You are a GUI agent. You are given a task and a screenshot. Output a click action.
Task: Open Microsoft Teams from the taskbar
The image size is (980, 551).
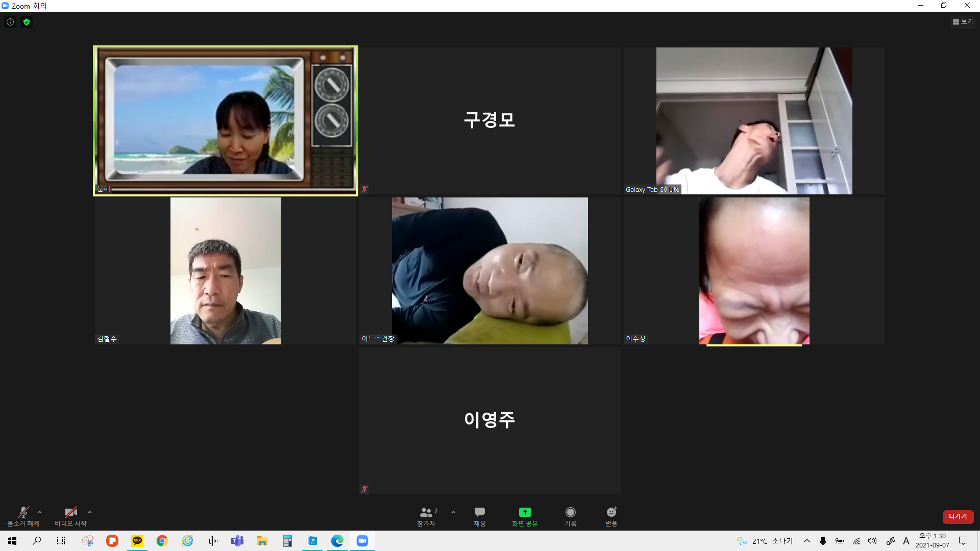(x=237, y=541)
